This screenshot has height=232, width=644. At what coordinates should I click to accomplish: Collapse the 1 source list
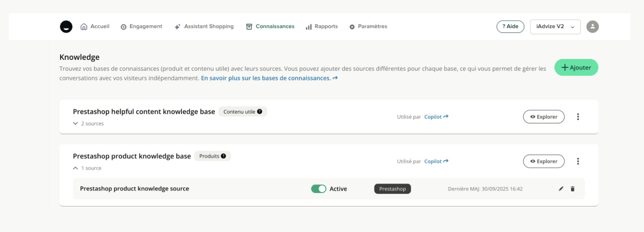pyautogui.click(x=76, y=168)
